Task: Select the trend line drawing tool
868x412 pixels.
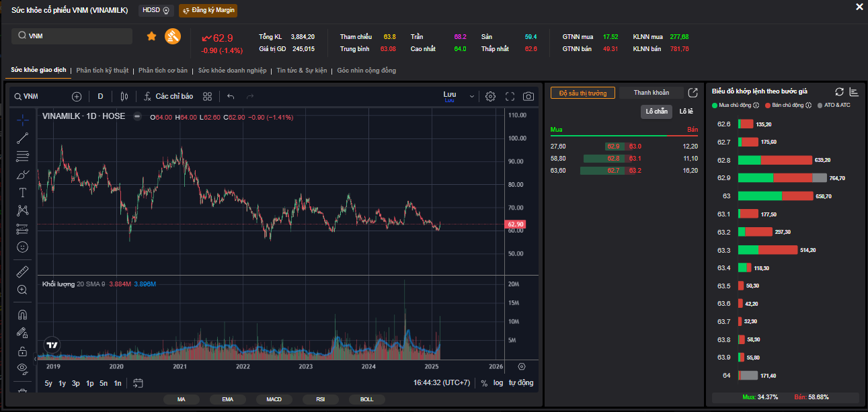Action: pos(22,138)
